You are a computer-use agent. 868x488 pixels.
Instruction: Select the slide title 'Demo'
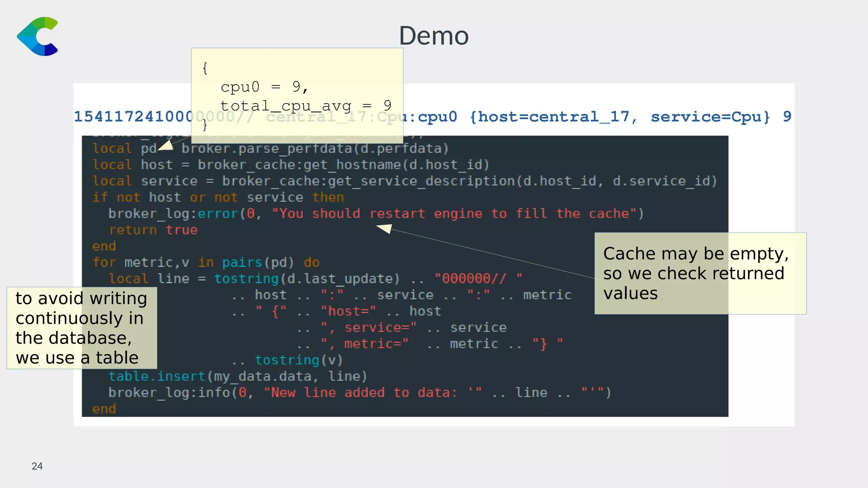click(x=434, y=36)
